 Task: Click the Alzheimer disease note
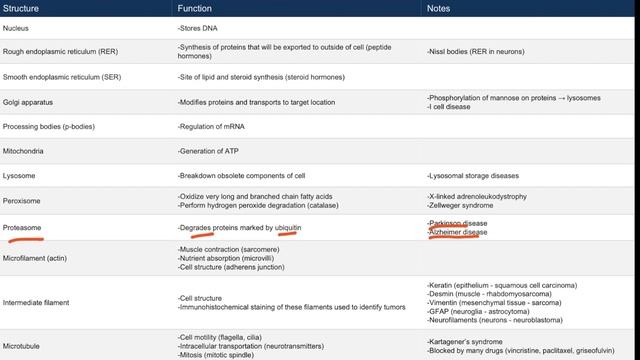(x=457, y=232)
